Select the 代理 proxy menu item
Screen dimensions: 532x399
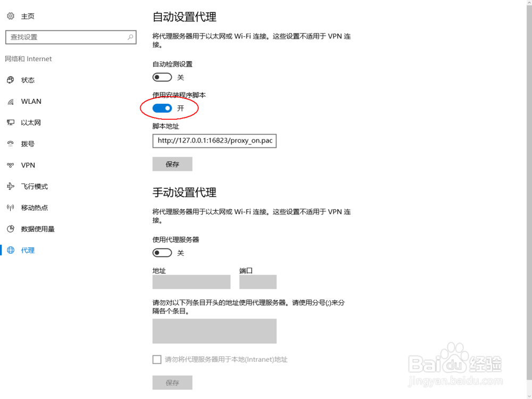[28, 251]
